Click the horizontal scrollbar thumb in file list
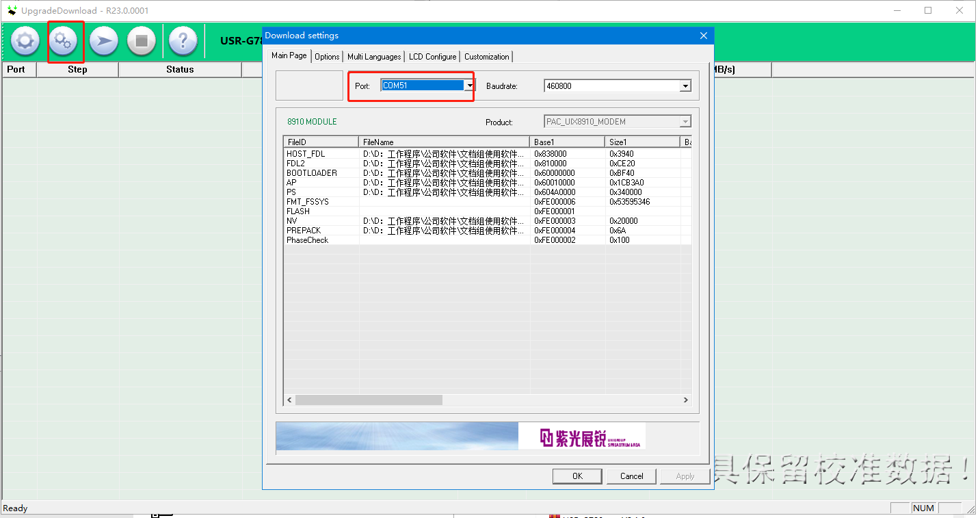Viewport: 980px width, 518px height. click(369, 400)
